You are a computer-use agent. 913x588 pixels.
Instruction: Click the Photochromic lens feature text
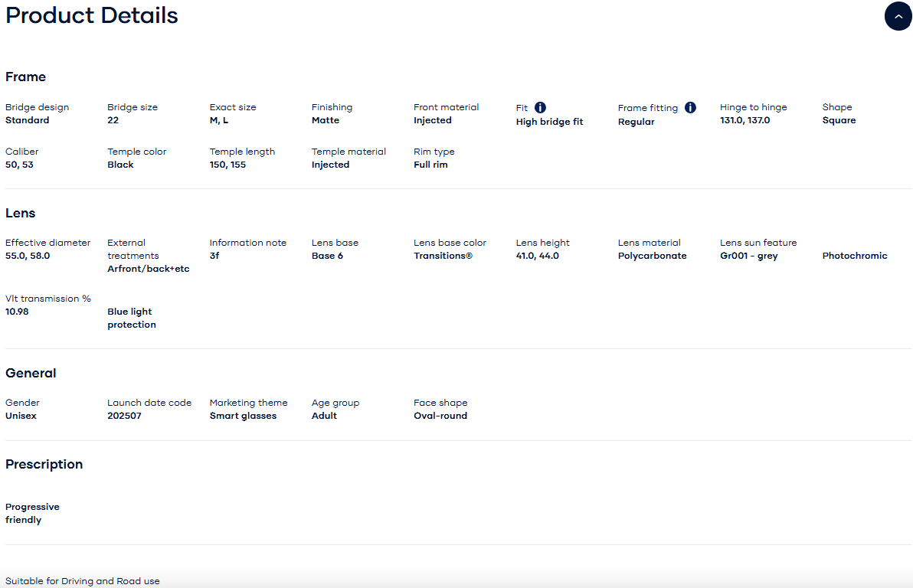coord(855,256)
